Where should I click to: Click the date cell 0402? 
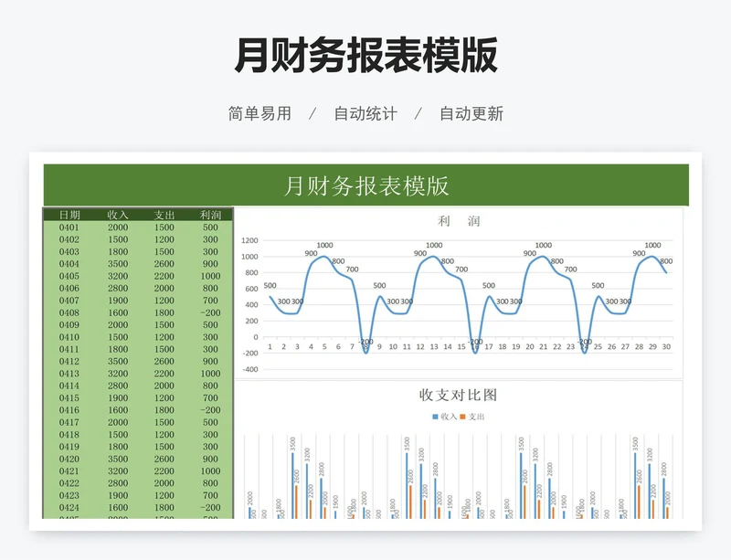pyautogui.click(x=69, y=239)
